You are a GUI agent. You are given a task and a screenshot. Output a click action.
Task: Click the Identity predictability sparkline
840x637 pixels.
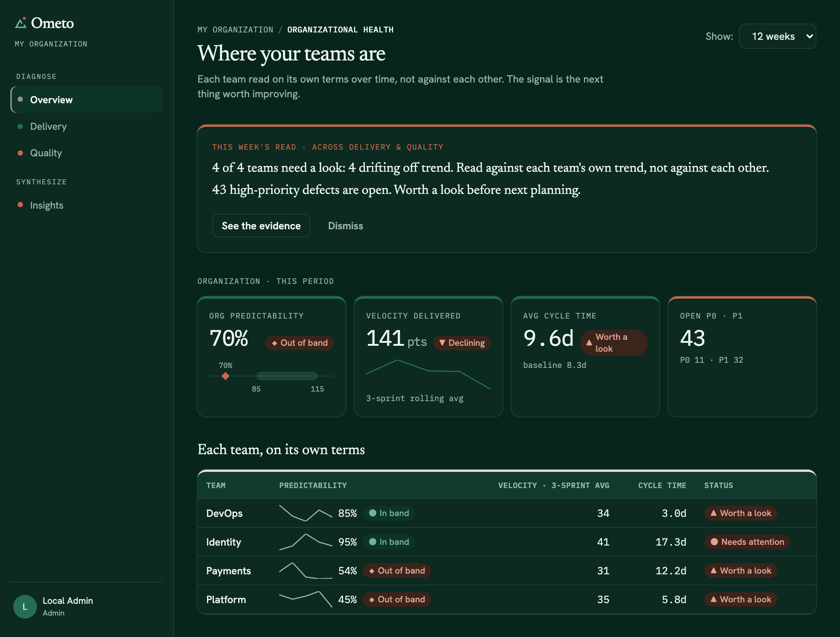click(305, 542)
